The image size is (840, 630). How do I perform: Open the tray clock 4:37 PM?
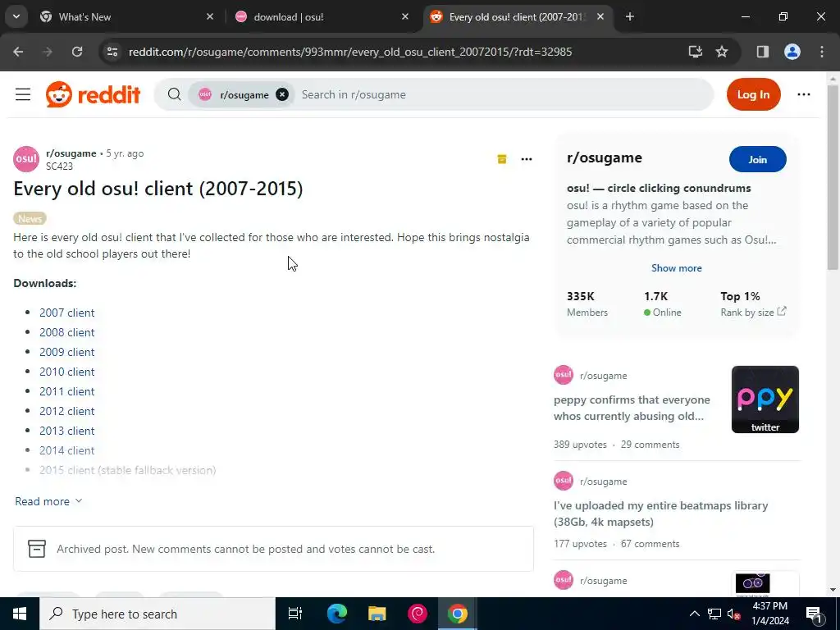tap(770, 614)
